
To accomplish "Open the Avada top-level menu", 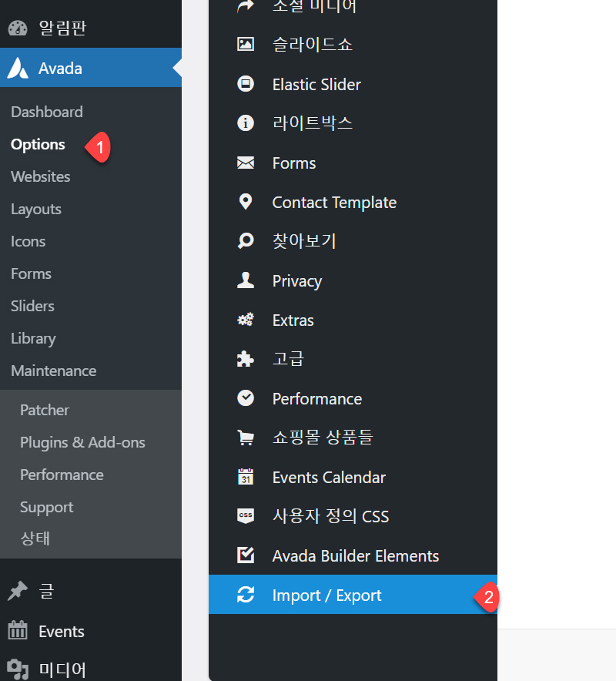I will 91,68.
